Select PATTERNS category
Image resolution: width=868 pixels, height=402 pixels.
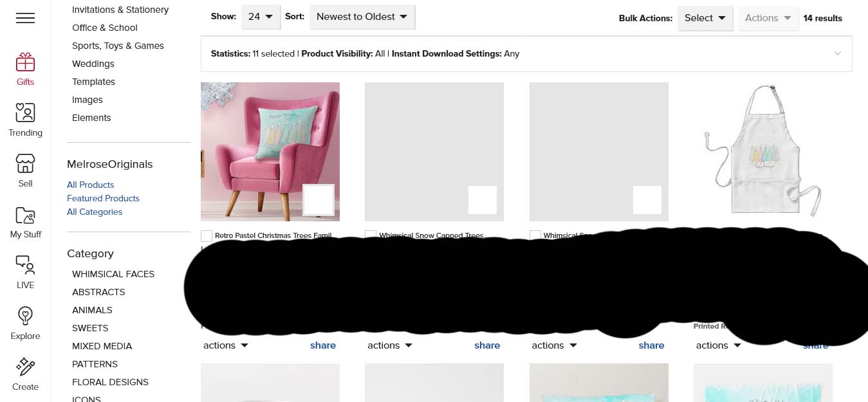tap(95, 364)
